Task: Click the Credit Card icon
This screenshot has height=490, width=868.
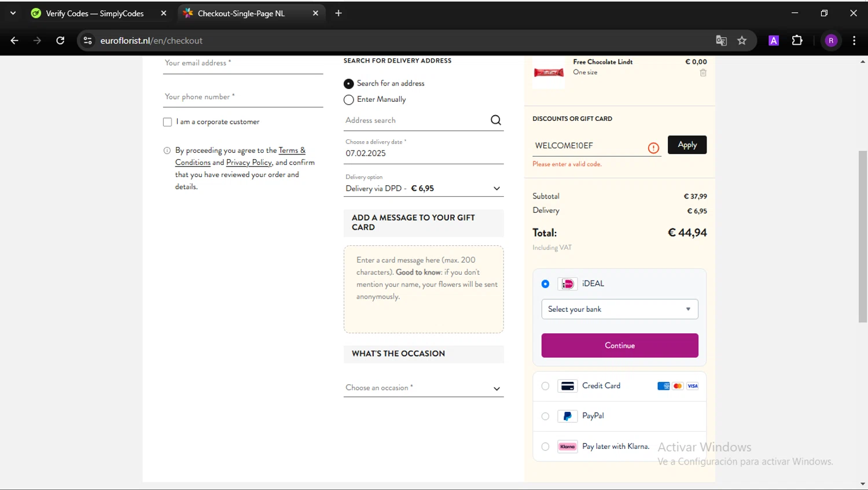Action: (568, 386)
